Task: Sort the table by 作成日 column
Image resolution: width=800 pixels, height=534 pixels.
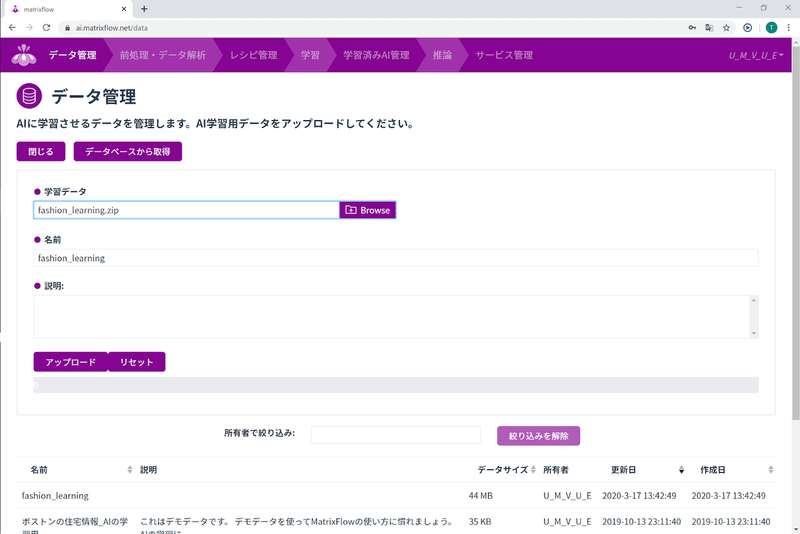Action: [770, 470]
